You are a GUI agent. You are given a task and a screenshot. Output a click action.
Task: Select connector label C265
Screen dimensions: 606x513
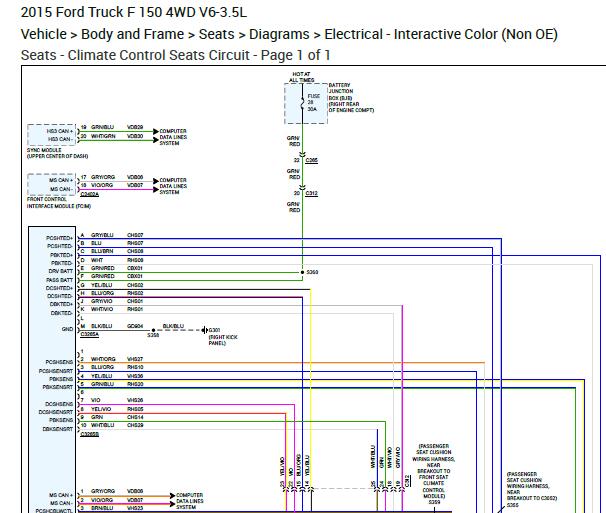pyautogui.click(x=312, y=160)
